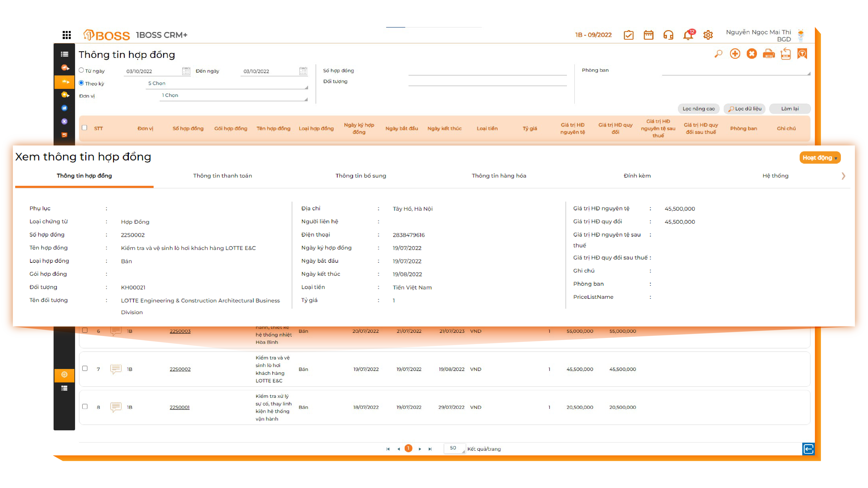Expand the 'Hoạt động' dropdown button

pos(819,158)
